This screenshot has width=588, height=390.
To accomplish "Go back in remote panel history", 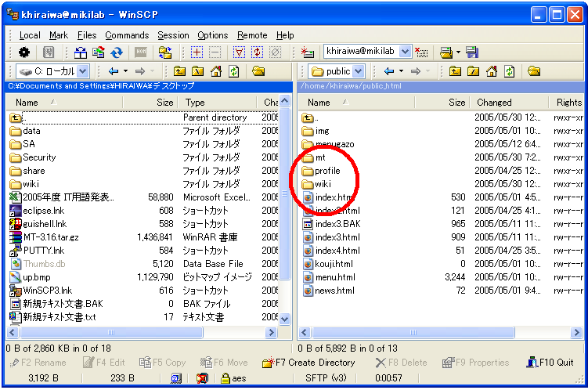I will coord(389,71).
